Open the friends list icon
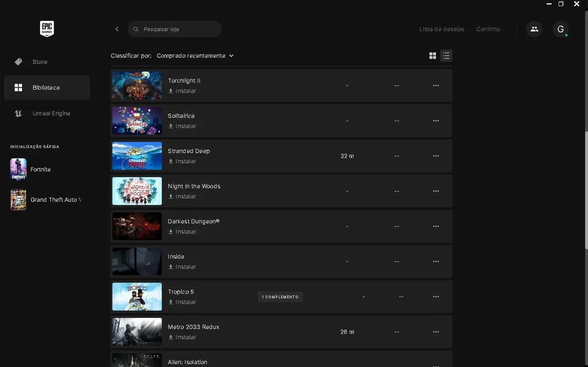 pyautogui.click(x=534, y=29)
